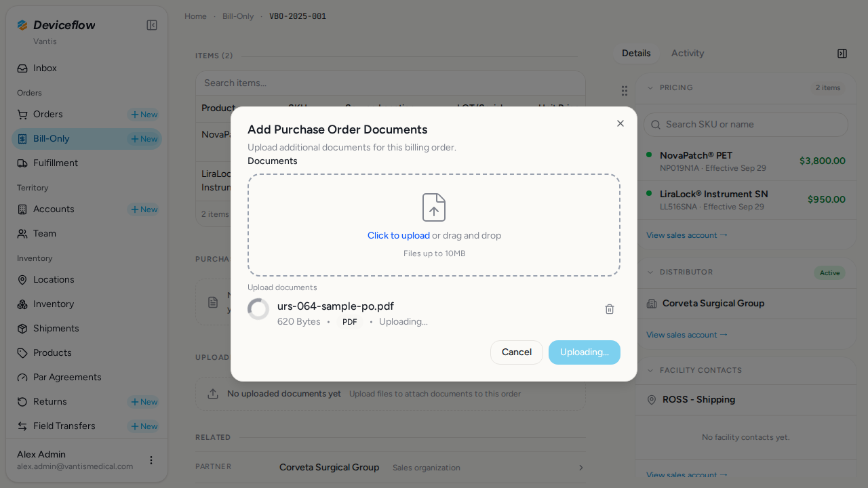Cancel the document upload dialog
Viewport: 868px width, 488px height.
pyautogui.click(x=517, y=352)
